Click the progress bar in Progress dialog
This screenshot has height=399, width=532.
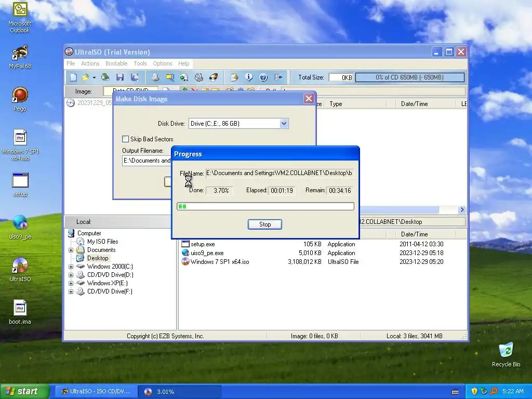pos(265,206)
